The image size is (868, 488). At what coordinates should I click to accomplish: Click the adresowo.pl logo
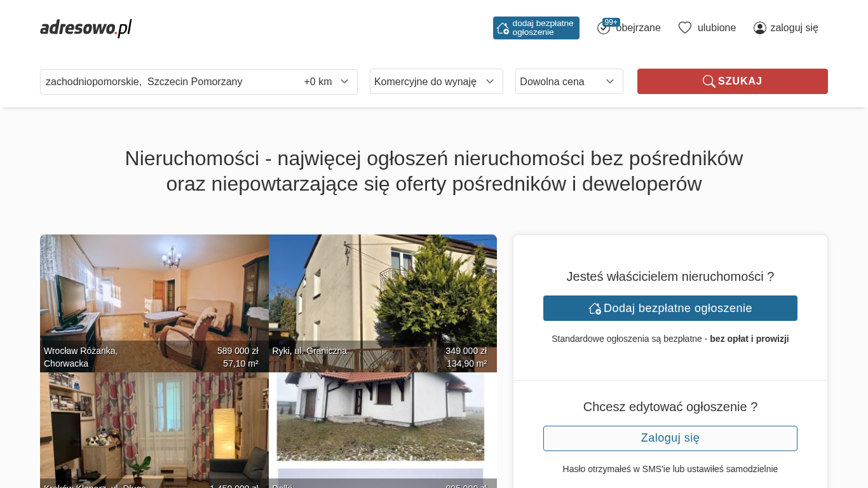click(x=86, y=28)
